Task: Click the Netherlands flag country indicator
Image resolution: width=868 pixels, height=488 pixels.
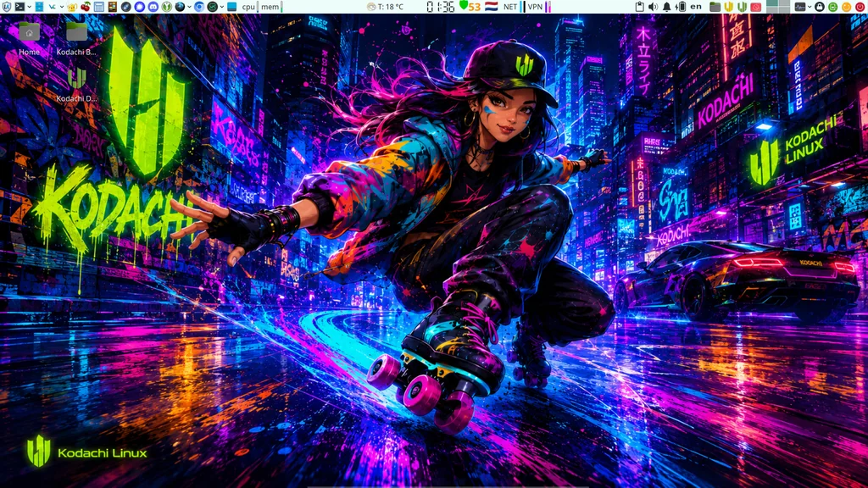Action: click(491, 7)
